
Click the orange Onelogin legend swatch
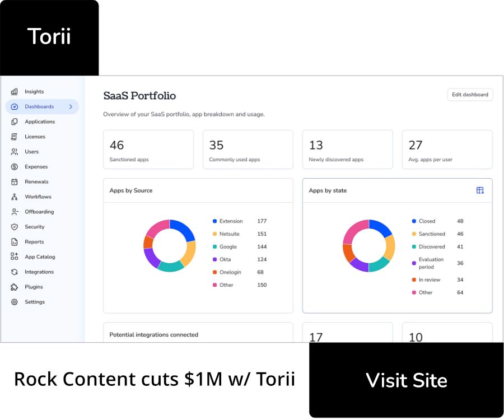[214, 273]
